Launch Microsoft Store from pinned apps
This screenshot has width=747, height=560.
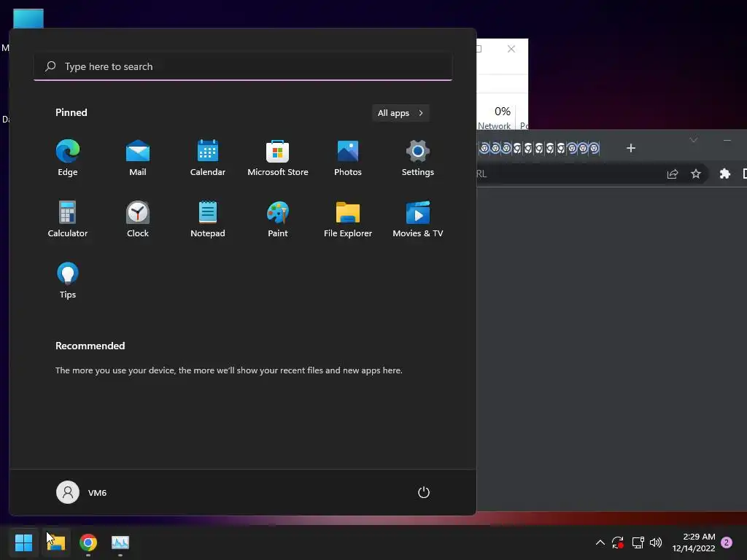pyautogui.click(x=278, y=158)
